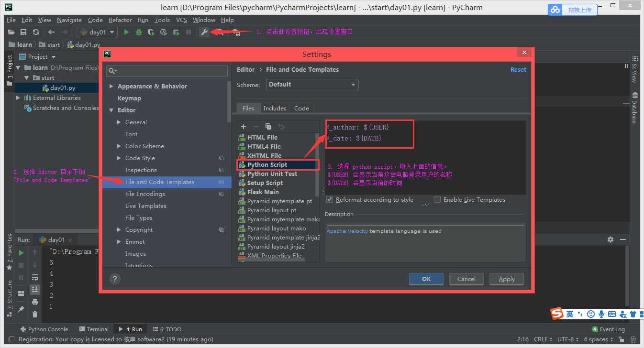644x348 pixels.
Task: Remove template with the minus icon
Action: click(256, 127)
